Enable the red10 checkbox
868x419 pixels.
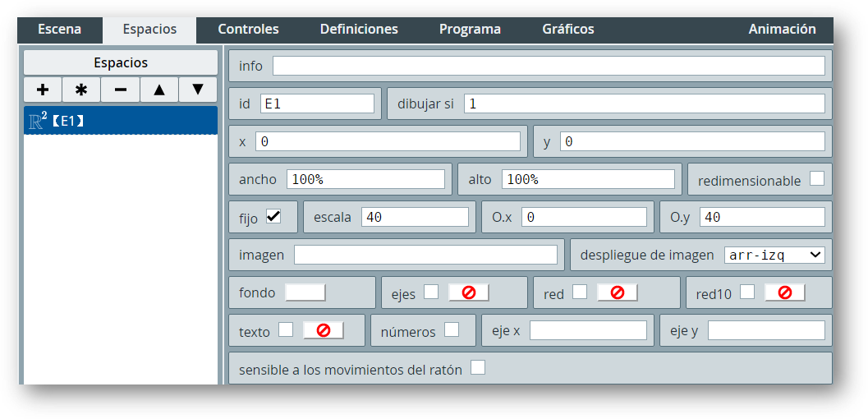click(x=747, y=292)
